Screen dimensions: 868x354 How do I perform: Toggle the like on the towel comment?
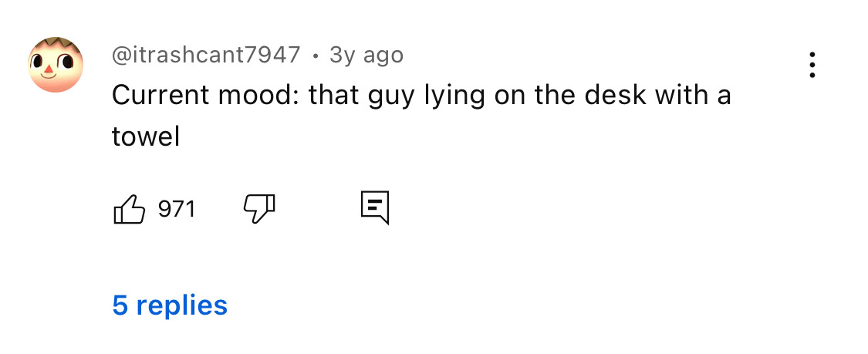tap(130, 208)
